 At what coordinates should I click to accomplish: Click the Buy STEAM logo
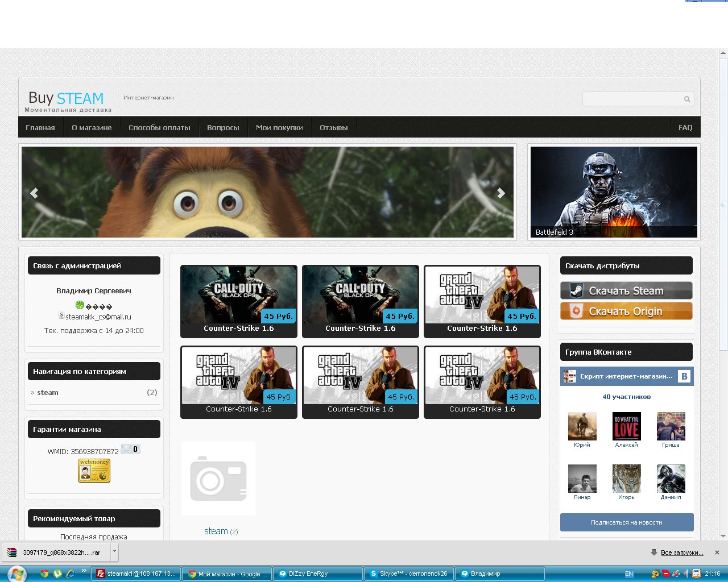67,98
